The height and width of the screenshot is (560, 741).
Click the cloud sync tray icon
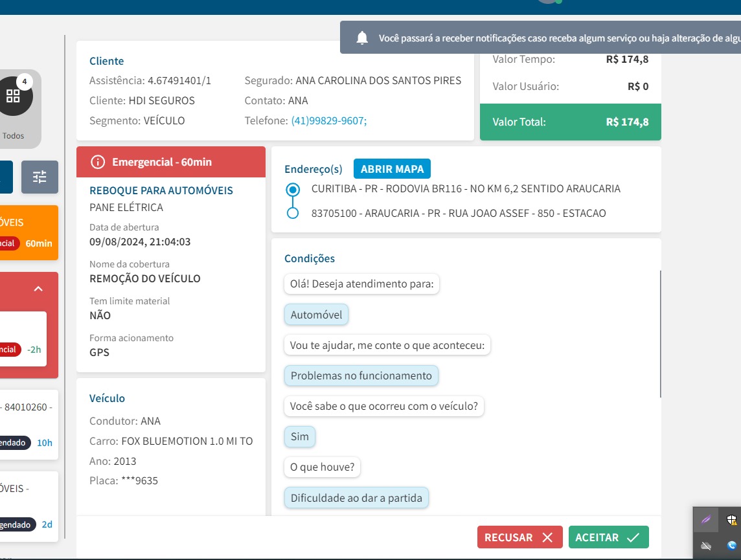706,546
